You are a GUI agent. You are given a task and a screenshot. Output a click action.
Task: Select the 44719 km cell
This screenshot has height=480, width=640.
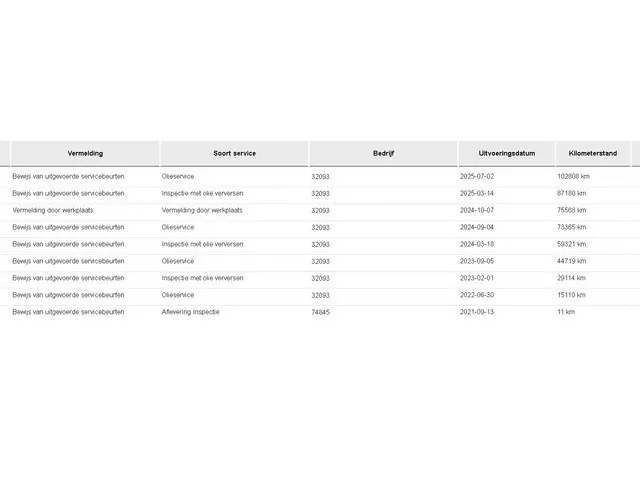point(571,261)
